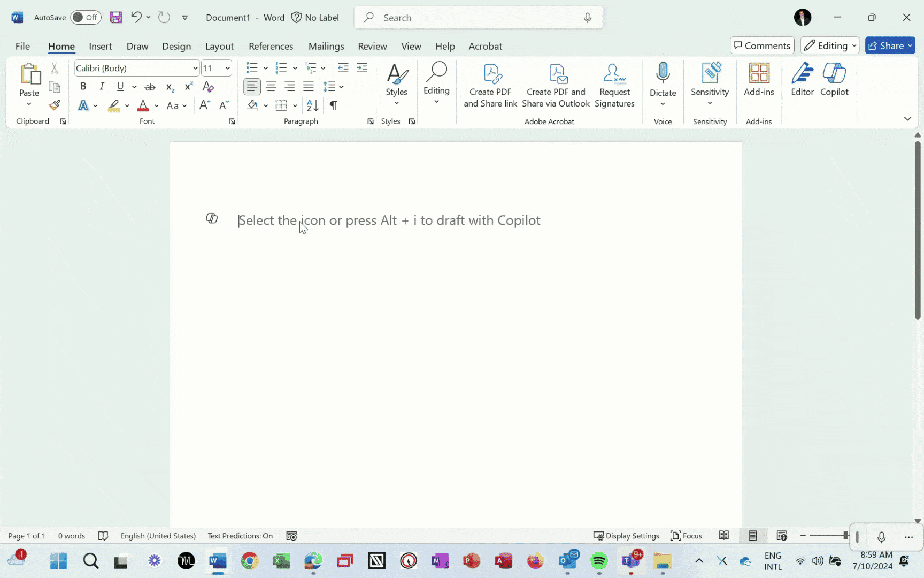
Task: Click the Subscript icon
Action: pos(170,87)
